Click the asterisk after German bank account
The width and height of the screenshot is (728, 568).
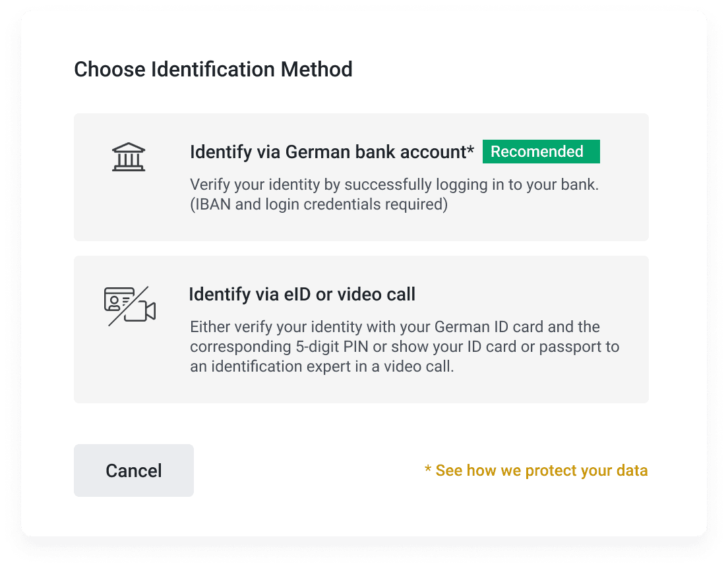pyautogui.click(x=471, y=150)
